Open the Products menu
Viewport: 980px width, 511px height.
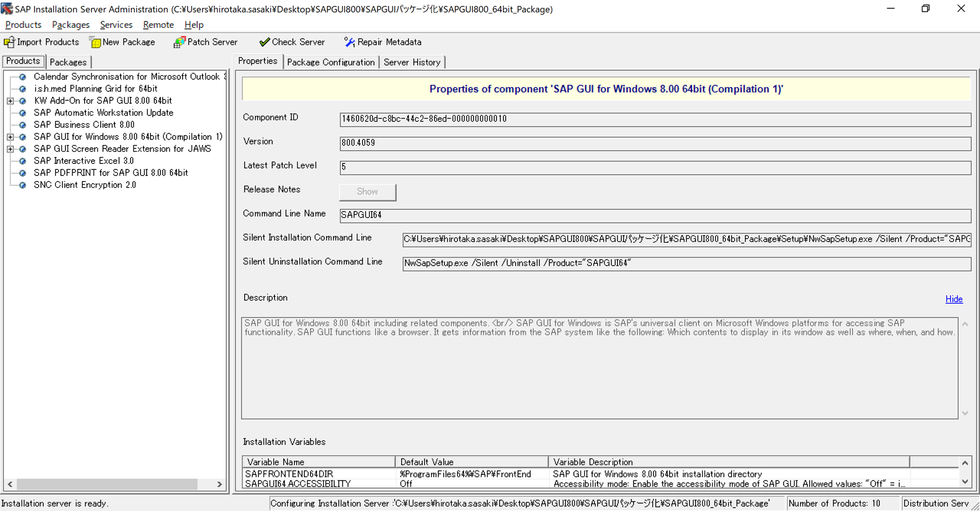click(23, 25)
